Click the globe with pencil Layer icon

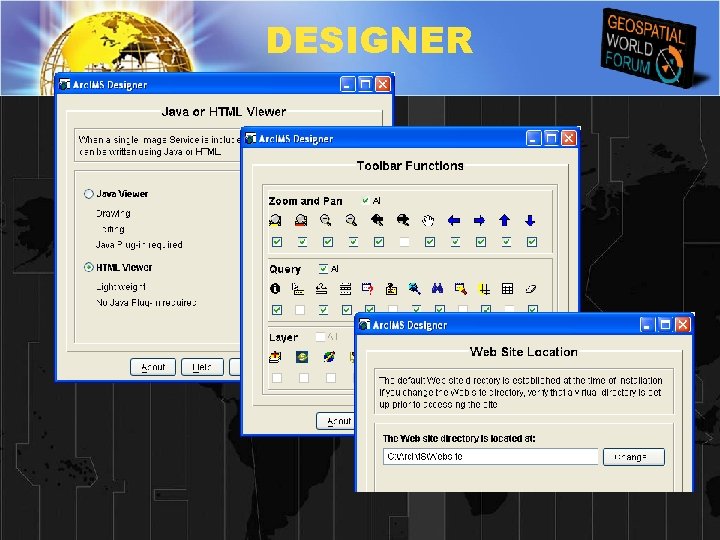click(x=329, y=357)
